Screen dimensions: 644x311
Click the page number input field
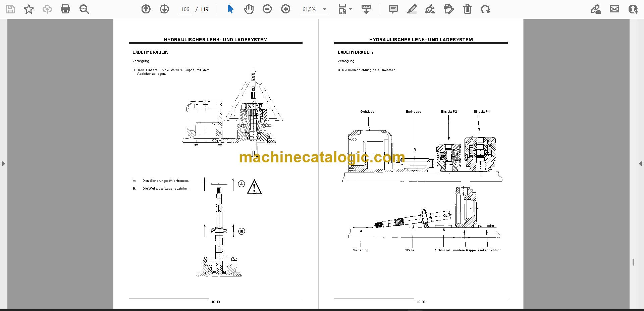pos(185,9)
